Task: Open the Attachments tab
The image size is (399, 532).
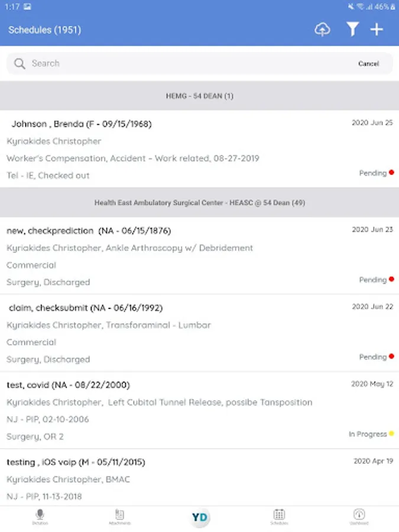Action: (x=120, y=517)
